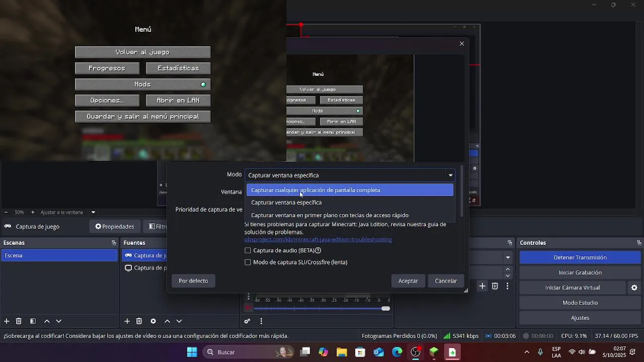Show hidden system tray icons chevron
This screenshot has height=362, width=644.
(527, 352)
